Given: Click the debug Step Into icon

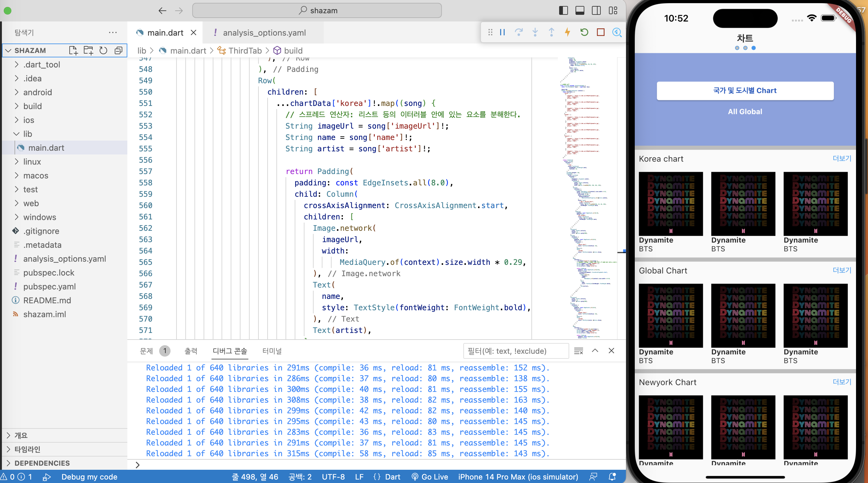Looking at the screenshot, I should (x=535, y=32).
